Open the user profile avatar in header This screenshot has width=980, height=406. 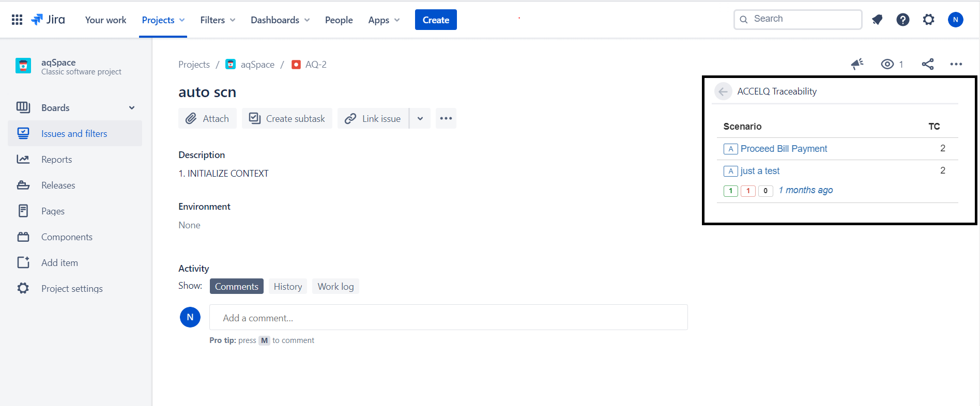956,20
